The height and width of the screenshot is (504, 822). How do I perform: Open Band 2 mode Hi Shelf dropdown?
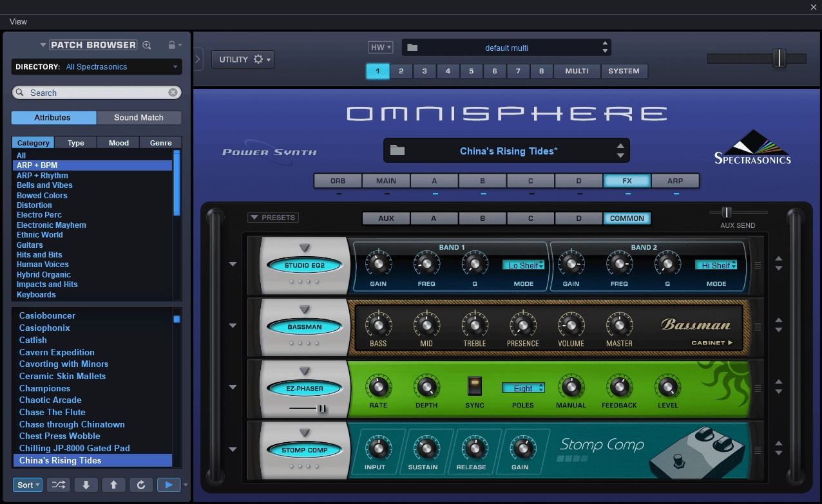(716, 265)
